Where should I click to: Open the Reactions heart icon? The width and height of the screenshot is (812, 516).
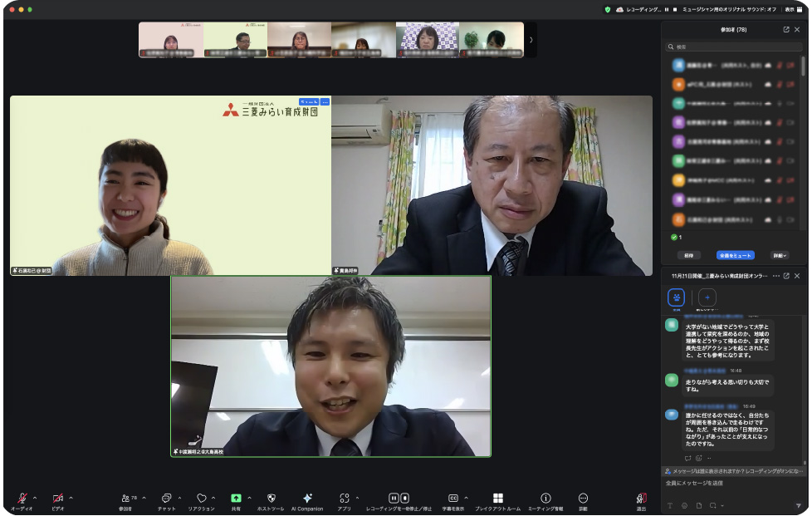201,499
